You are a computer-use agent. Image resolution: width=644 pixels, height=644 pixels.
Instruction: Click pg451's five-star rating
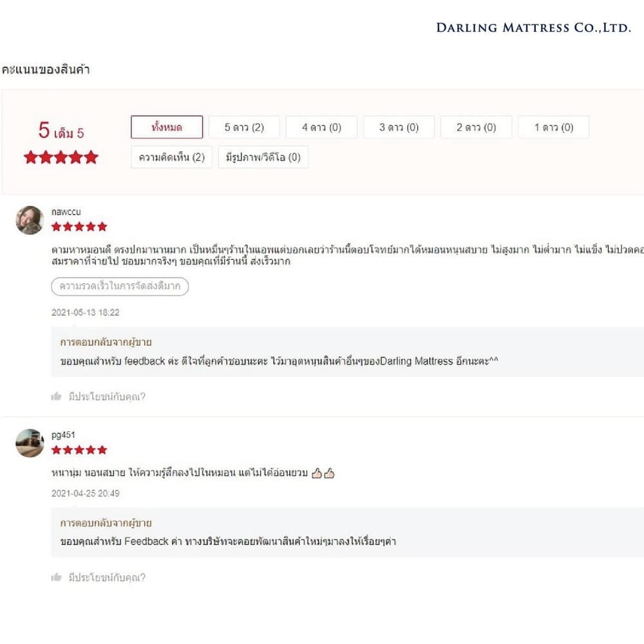click(x=79, y=450)
